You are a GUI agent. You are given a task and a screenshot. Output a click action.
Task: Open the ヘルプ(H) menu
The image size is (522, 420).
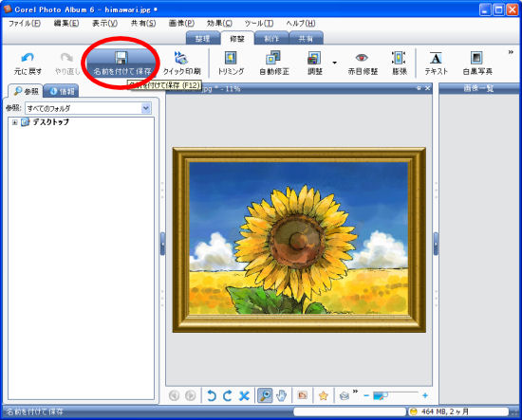[301, 24]
